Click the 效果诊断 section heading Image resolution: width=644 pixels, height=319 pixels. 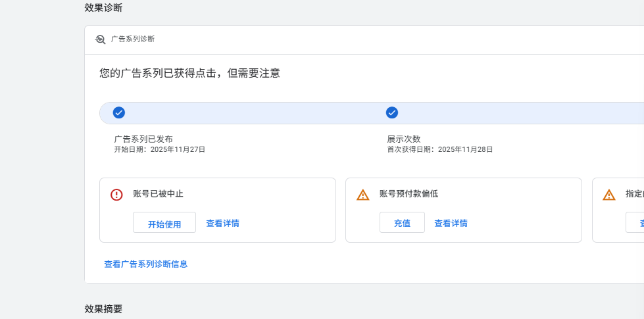click(103, 8)
